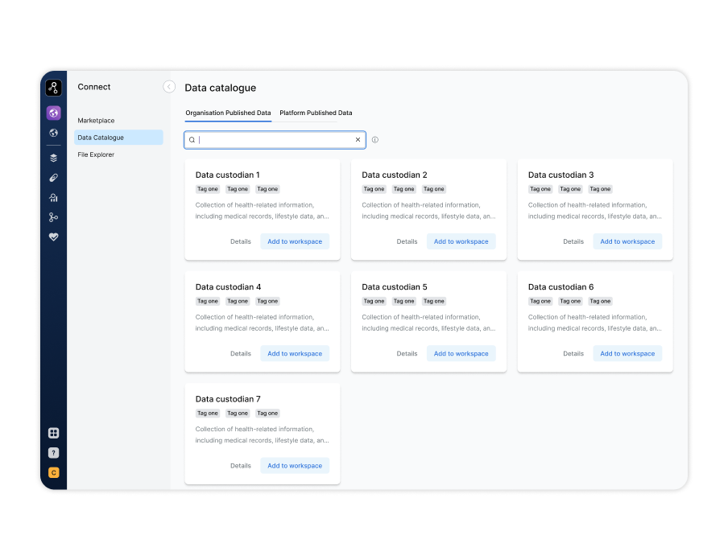Click the purple highlighted globe icon
The height and width of the screenshot is (560, 728).
53,113
